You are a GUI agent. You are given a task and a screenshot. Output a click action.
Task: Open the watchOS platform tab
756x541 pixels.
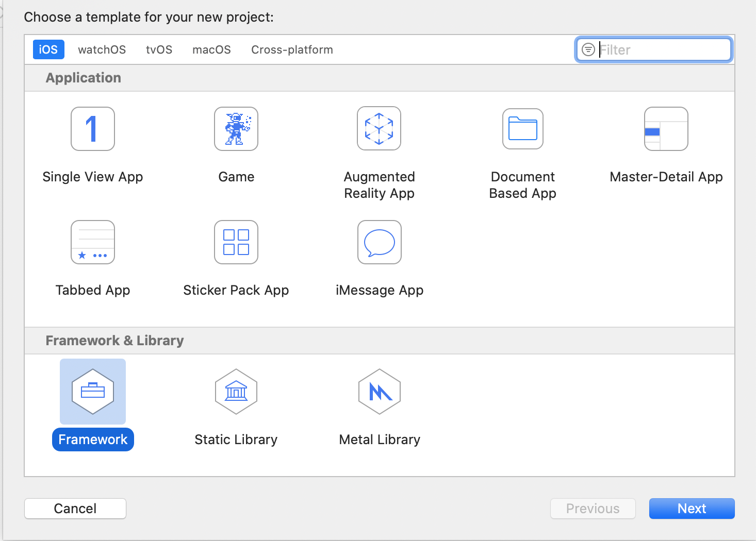[x=102, y=49]
